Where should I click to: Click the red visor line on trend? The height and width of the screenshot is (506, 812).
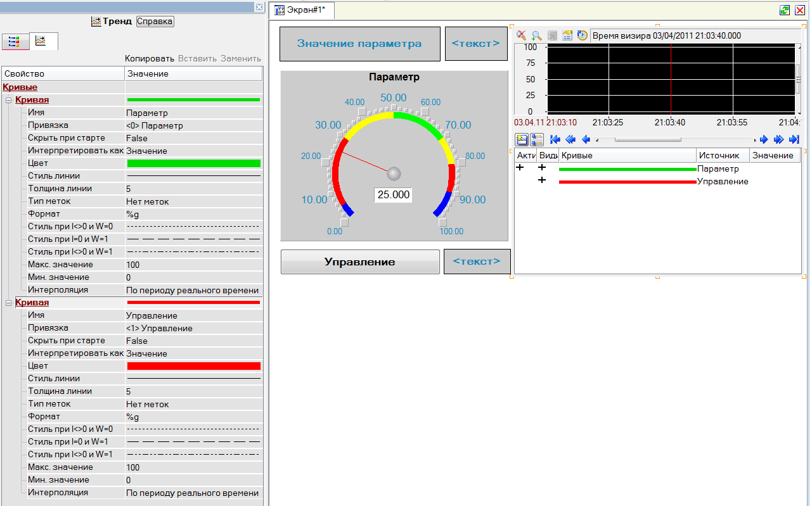click(671, 78)
